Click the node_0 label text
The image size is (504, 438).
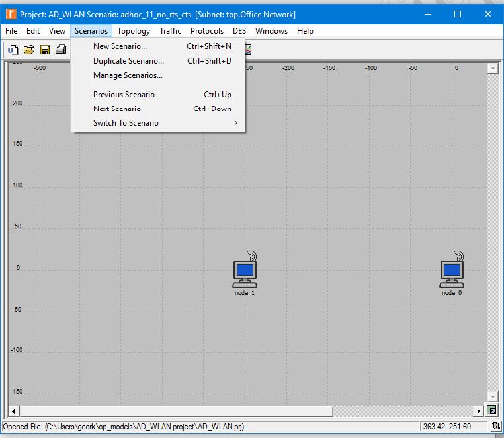pyautogui.click(x=452, y=292)
